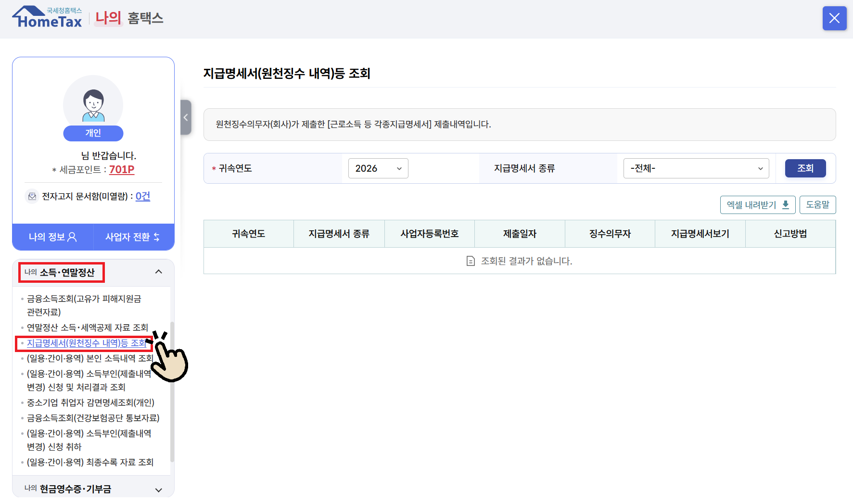Click 신고방법 column header

tap(790, 234)
